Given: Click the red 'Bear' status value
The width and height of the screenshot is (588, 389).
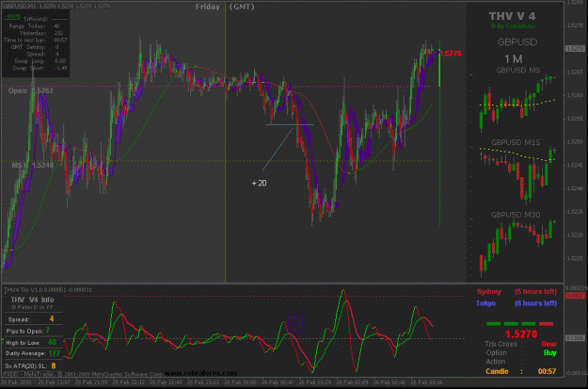Looking at the screenshot, I should coord(549,344).
